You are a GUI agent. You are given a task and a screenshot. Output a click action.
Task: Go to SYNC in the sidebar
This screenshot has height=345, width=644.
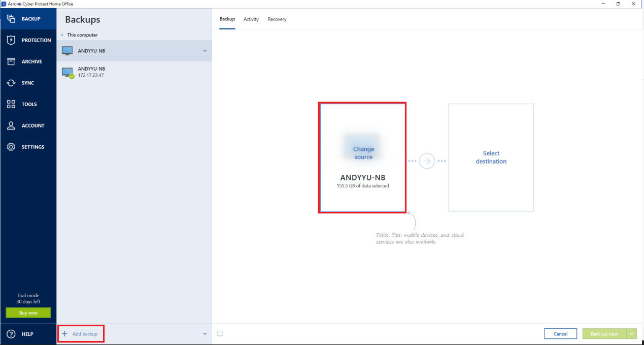[28, 83]
